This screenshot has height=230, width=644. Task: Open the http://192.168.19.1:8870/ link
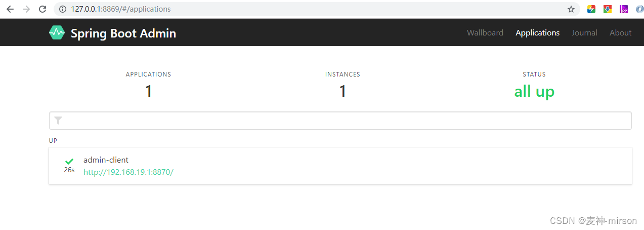click(128, 172)
